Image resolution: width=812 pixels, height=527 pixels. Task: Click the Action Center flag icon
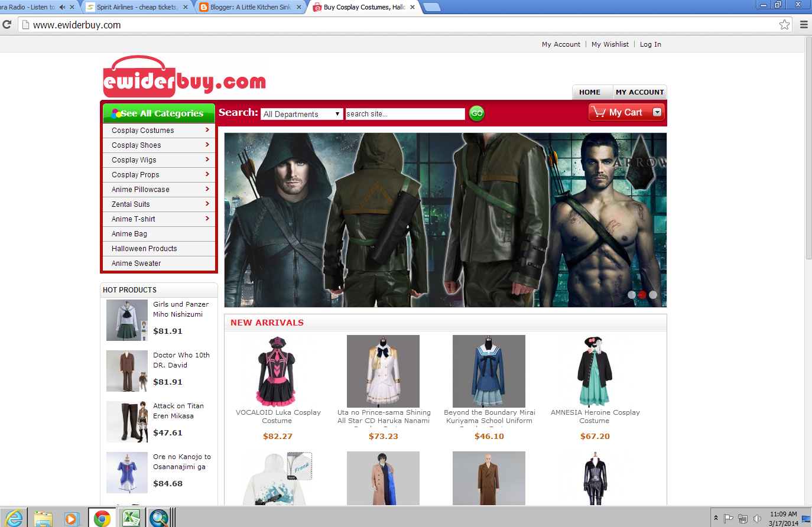729,519
